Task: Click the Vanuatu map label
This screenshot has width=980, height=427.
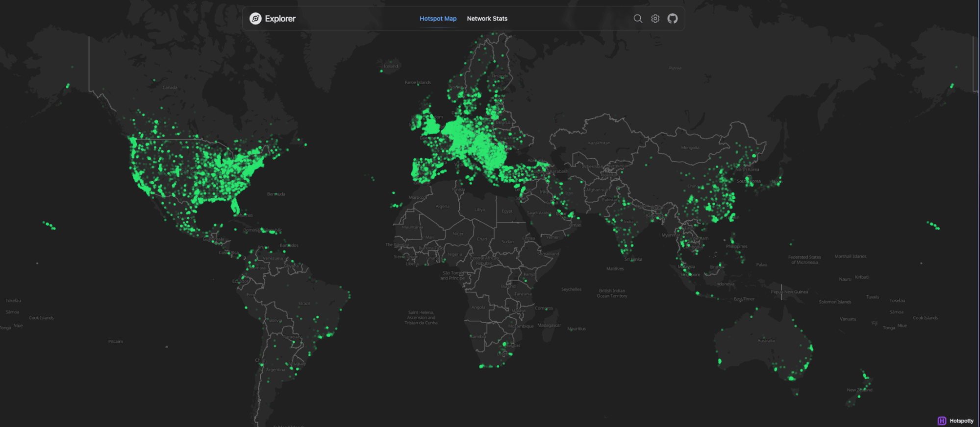Action: 848,319
